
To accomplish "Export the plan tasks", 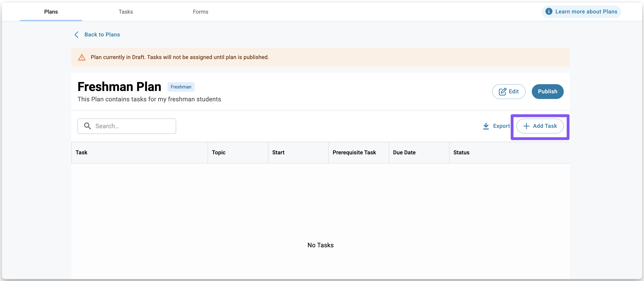I will tap(496, 126).
